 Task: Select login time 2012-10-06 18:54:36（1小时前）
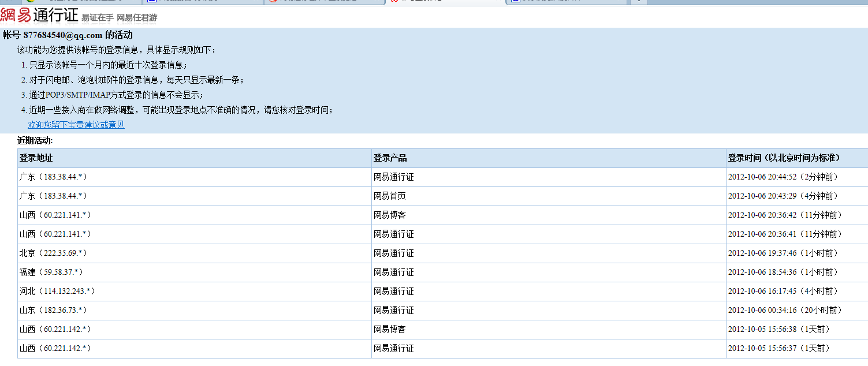tap(783, 272)
